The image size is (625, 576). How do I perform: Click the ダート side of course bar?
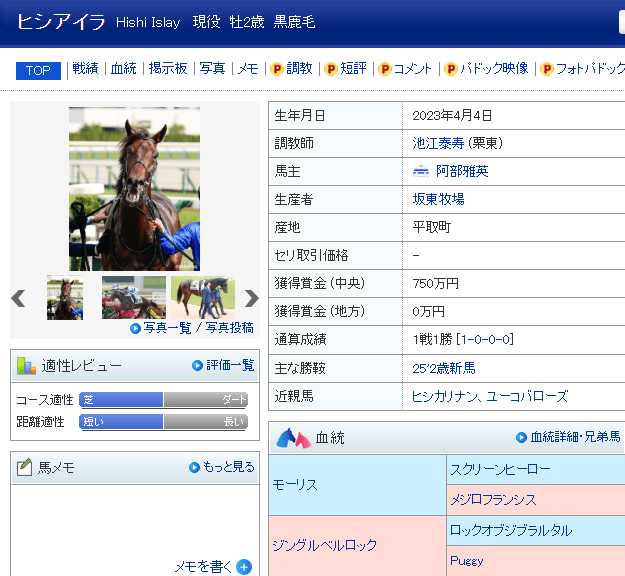206,400
